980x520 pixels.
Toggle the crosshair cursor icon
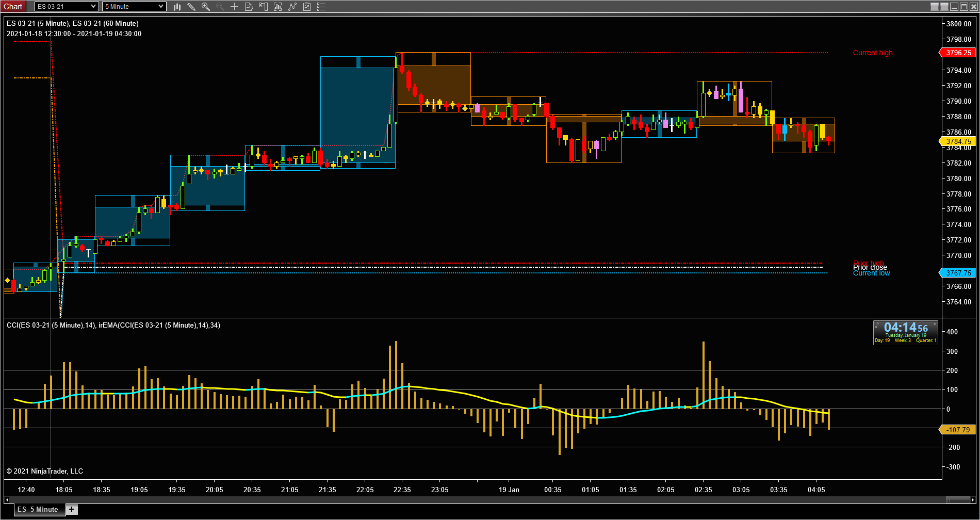tap(235, 7)
